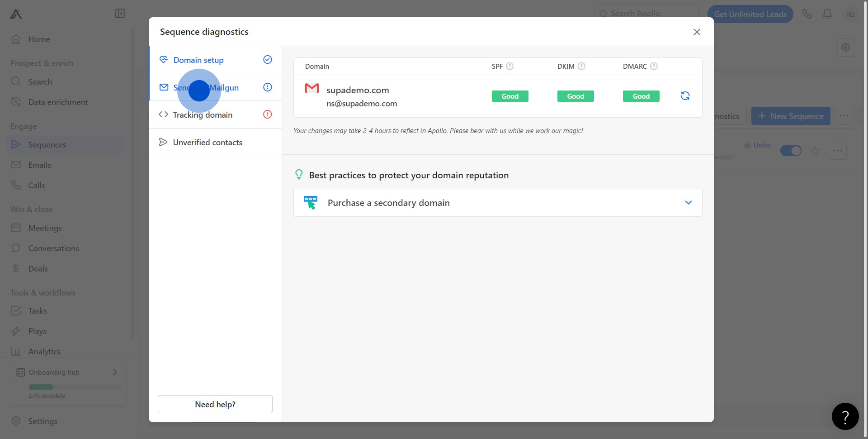Expand Purchase a secondary domain section

(688, 203)
